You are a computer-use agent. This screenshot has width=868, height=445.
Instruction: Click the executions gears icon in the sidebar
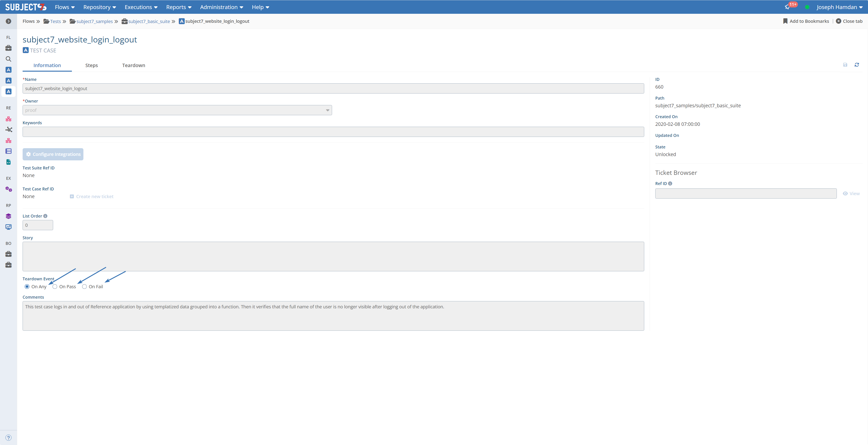(x=8, y=189)
